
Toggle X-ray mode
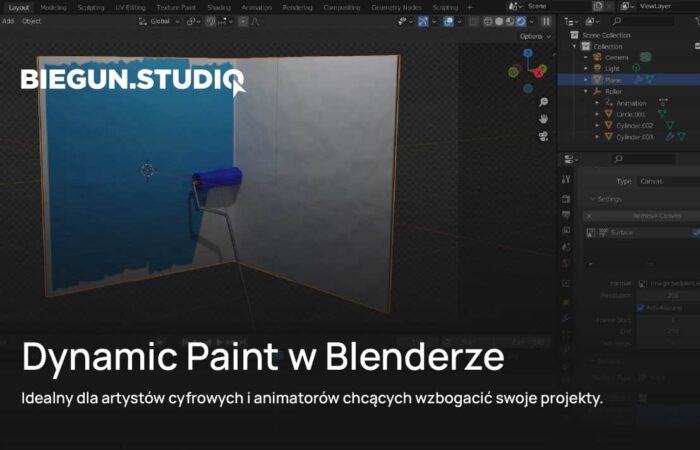point(474,21)
